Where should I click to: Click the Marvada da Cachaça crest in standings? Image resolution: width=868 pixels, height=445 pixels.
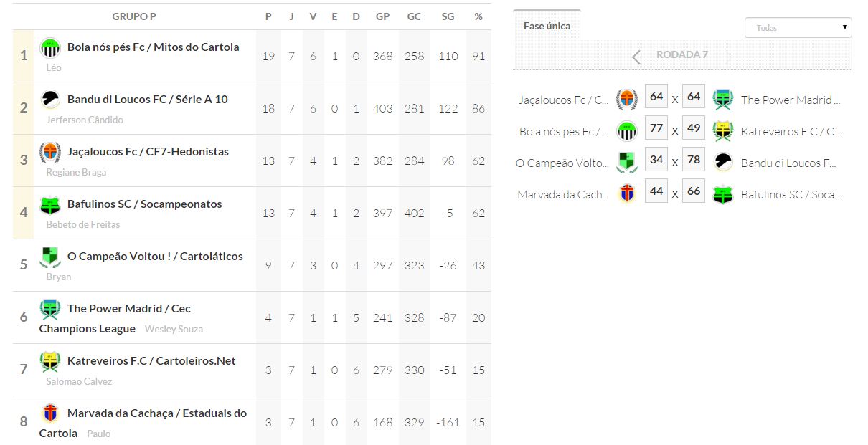(50, 413)
